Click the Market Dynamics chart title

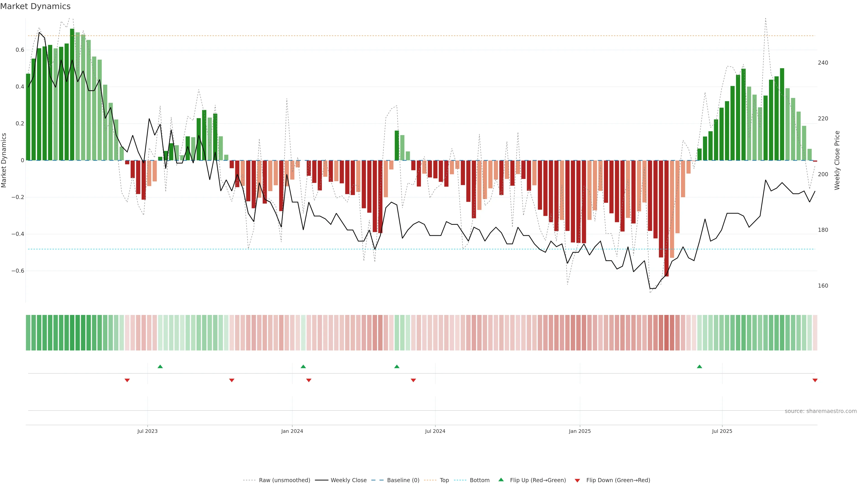click(x=35, y=6)
